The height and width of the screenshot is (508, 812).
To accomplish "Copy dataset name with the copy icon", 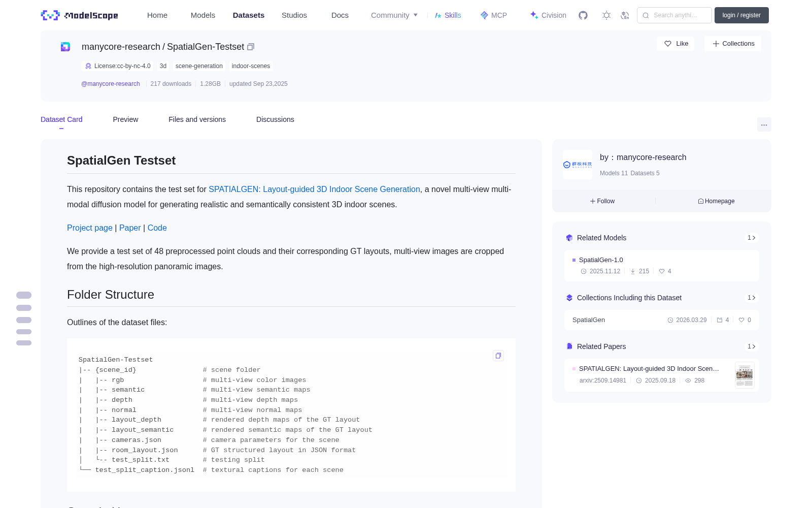I will point(251,47).
